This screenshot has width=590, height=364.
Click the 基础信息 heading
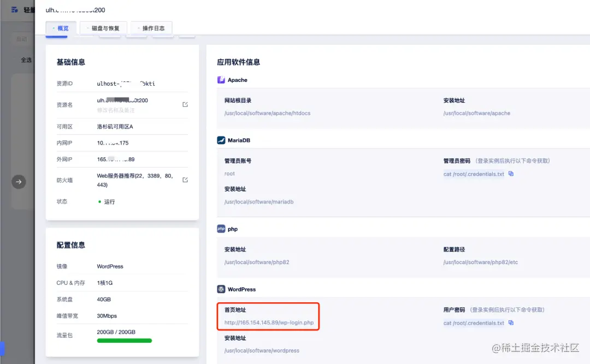pyautogui.click(x=70, y=62)
